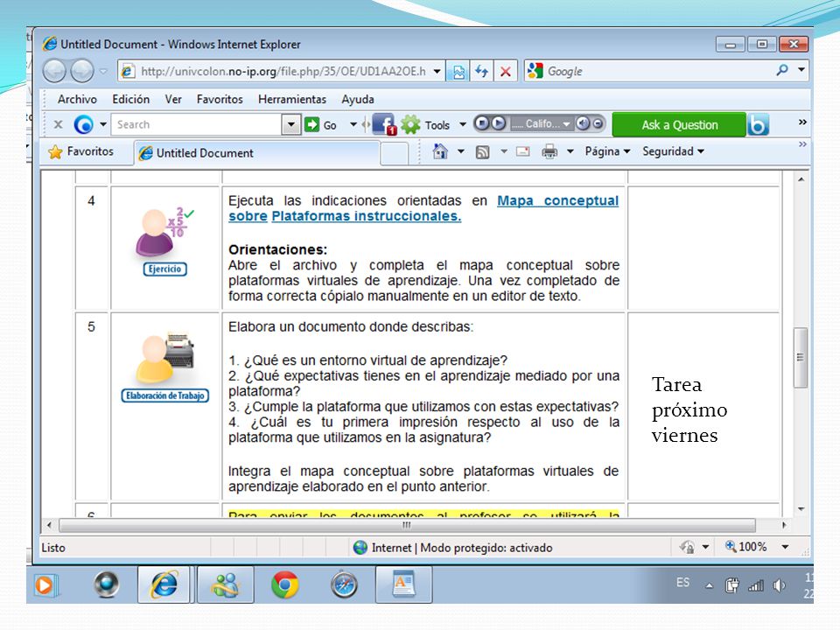The image size is (840, 630).
Task: Open the Herramientas menu
Action: click(x=292, y=99)
